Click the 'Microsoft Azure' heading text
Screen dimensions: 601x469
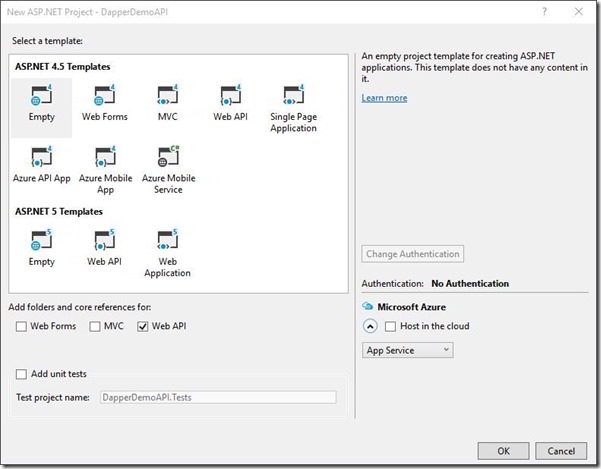412,307
